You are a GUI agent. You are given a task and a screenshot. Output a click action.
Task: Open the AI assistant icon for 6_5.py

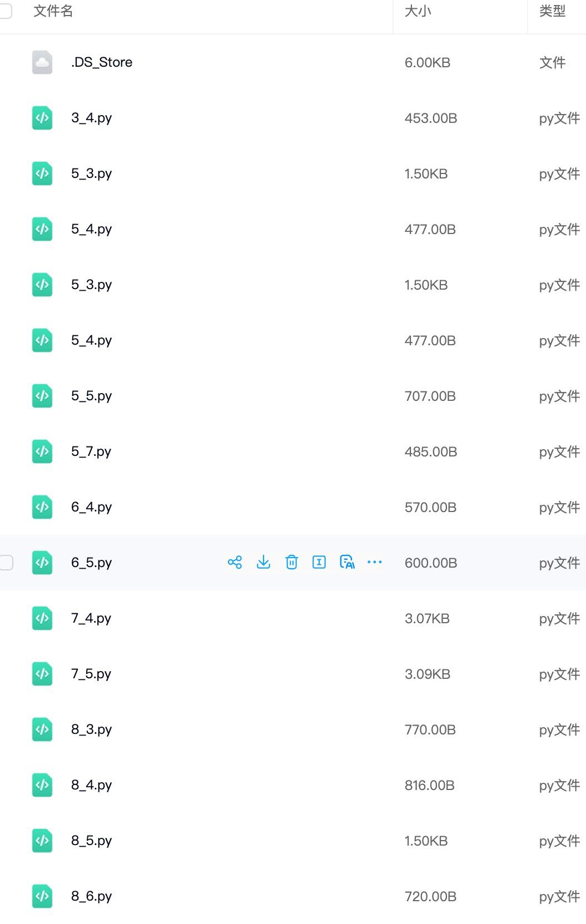point(347,562)
